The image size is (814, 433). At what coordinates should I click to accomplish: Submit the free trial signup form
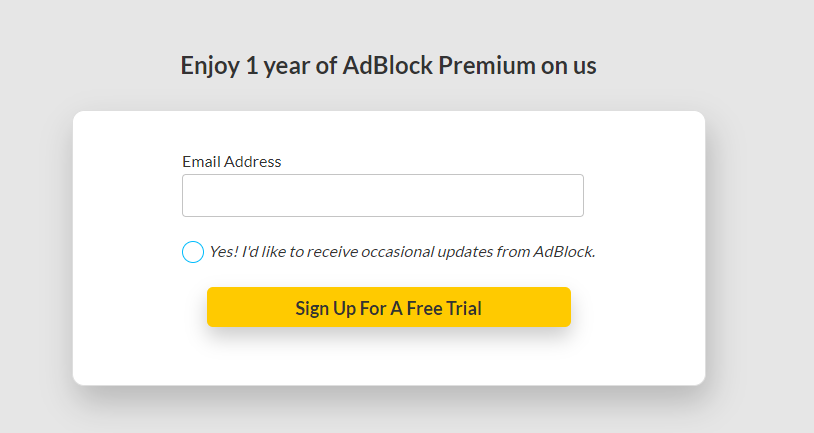388,308
